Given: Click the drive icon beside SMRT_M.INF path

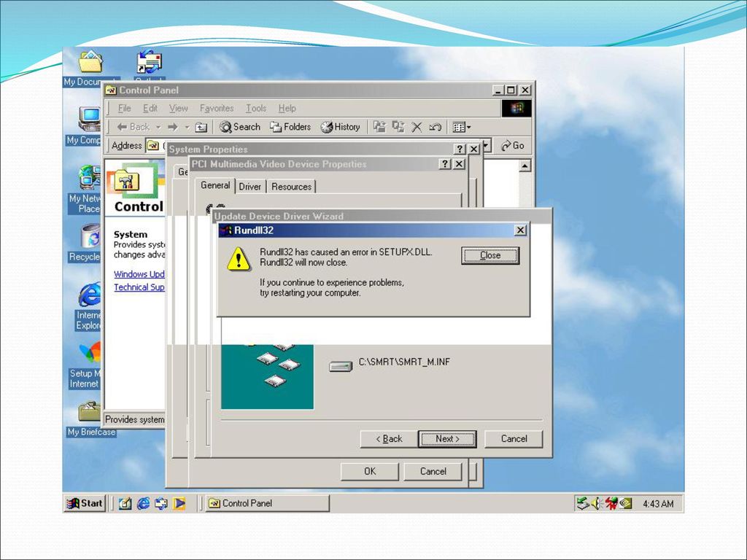Looking at the screenshot, I should [x=341, y=366].
